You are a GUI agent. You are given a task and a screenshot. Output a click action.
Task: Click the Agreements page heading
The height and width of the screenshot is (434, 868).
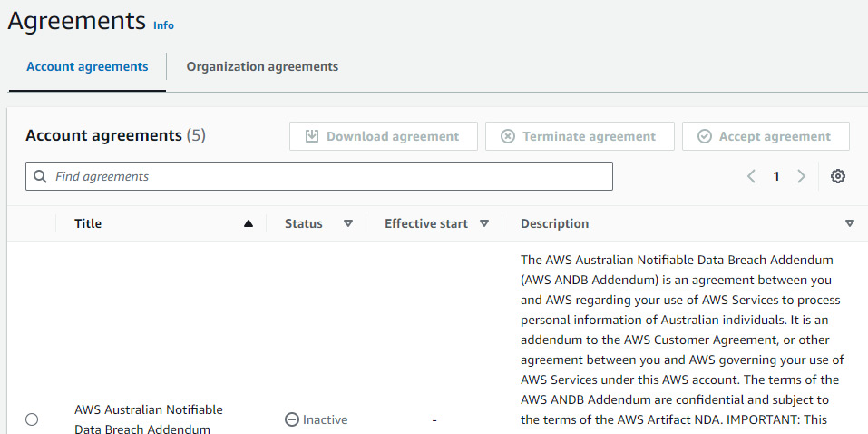coord(77,21)
